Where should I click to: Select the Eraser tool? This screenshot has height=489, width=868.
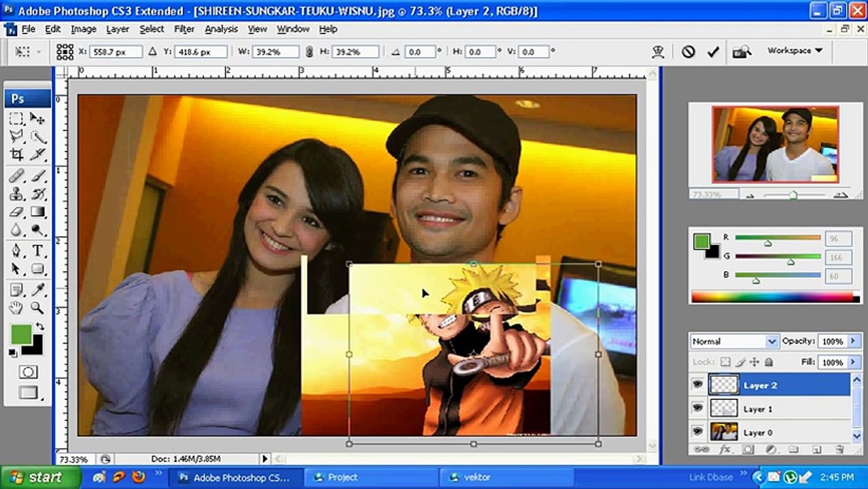coord(17,212)
